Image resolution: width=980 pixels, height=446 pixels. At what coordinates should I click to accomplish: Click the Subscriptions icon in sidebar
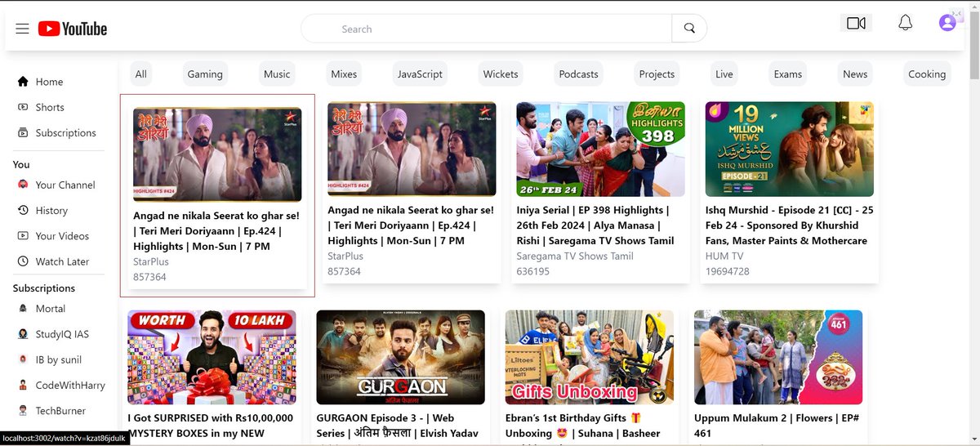tap(23, 132)
